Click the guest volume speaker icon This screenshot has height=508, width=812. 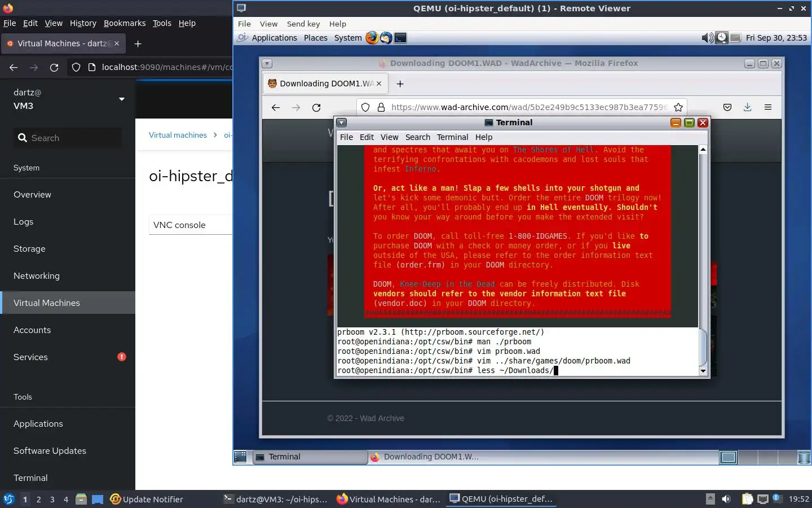click(707, 38)
